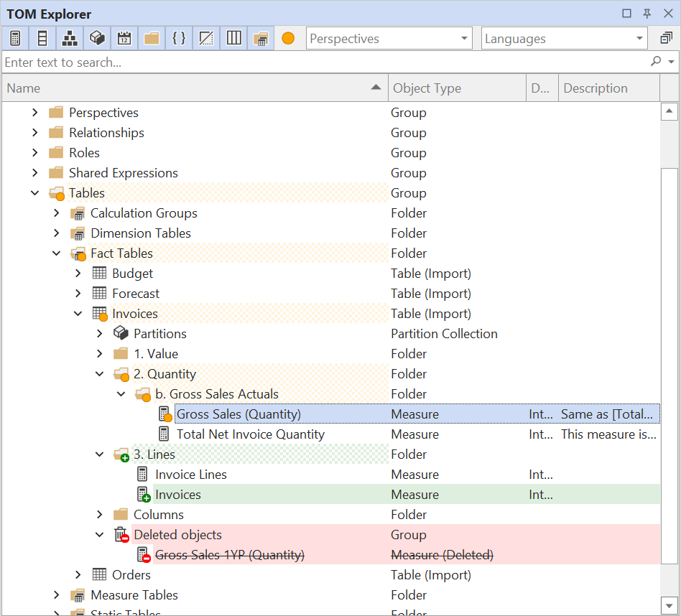Click the Calculation Groups folder icon
The width and height of the screenshot is (681, 616).
(78, 213)
